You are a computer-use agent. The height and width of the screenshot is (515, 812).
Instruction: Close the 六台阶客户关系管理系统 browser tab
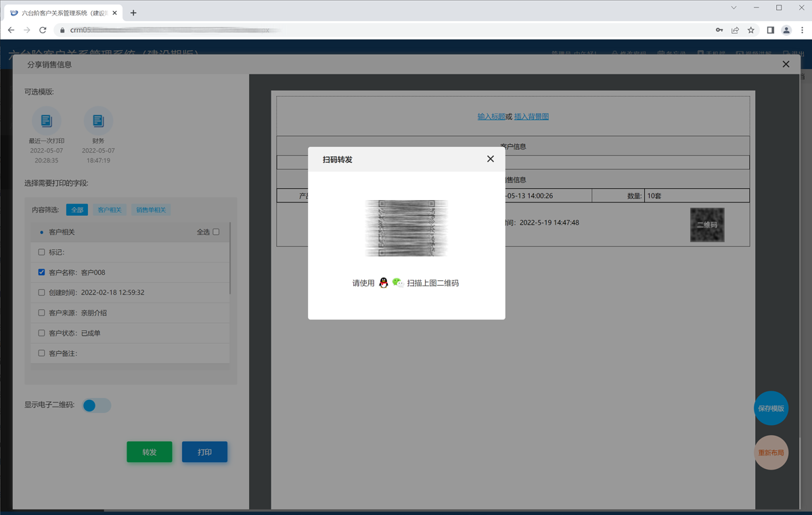[113, 13]
